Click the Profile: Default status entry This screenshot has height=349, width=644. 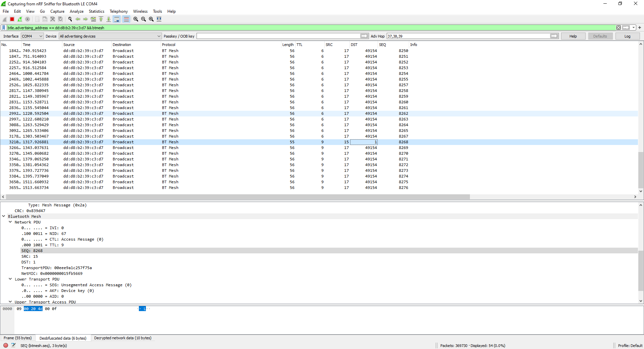630,345
